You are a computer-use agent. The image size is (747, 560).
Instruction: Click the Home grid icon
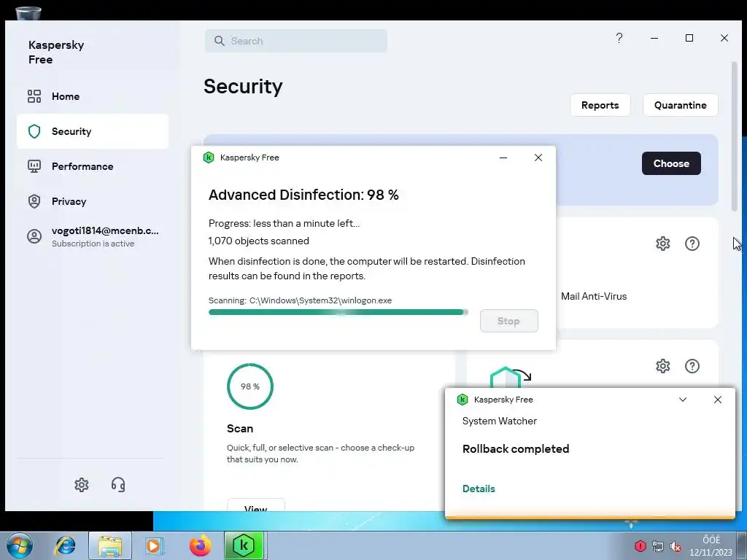click(x=34, y=96)
